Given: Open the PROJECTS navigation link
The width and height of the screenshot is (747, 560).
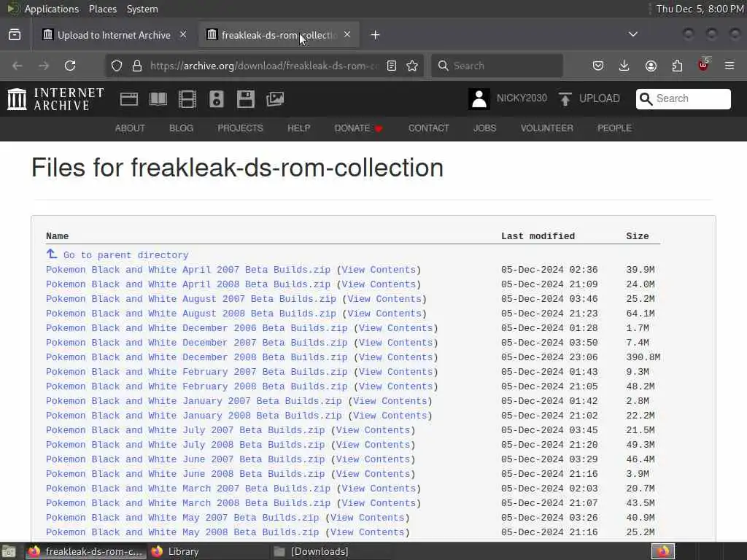Looking at the screenshot, I should pos(240,128).
